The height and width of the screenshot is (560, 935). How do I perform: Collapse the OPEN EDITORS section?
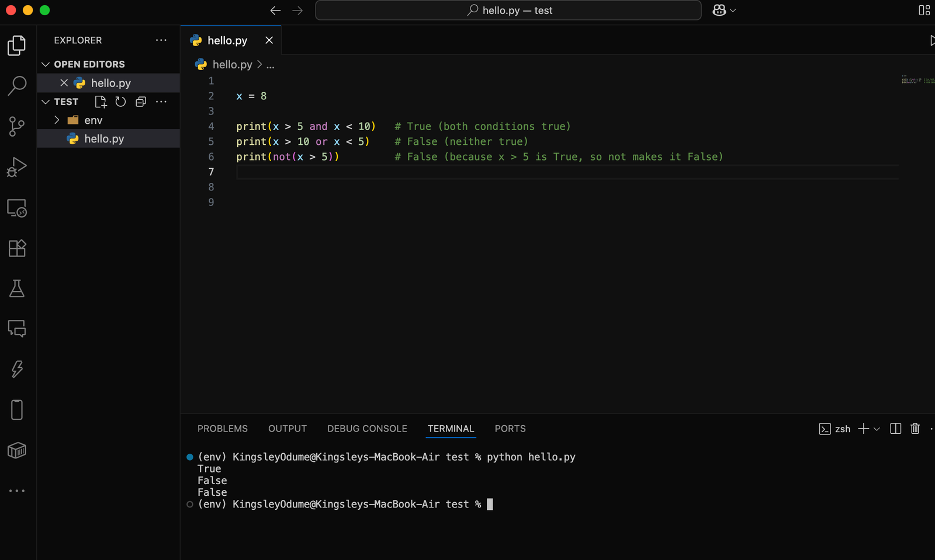46,64
